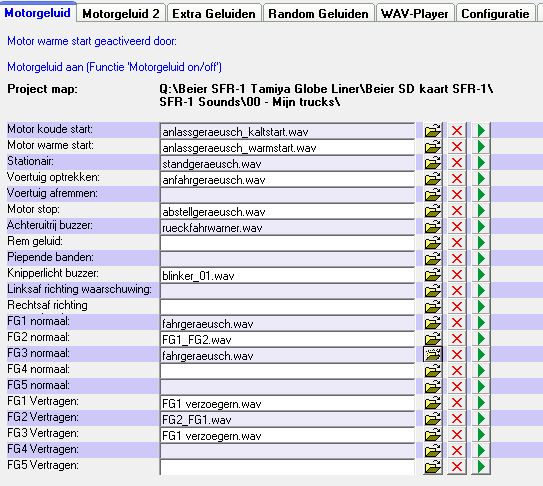Click the Knipperlicht buzzer field blinker_01.wav
543x486 pixels.
point(287,275)
